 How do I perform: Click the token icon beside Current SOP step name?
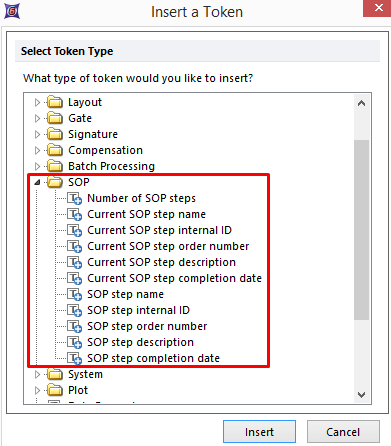[x=74, y=214]
